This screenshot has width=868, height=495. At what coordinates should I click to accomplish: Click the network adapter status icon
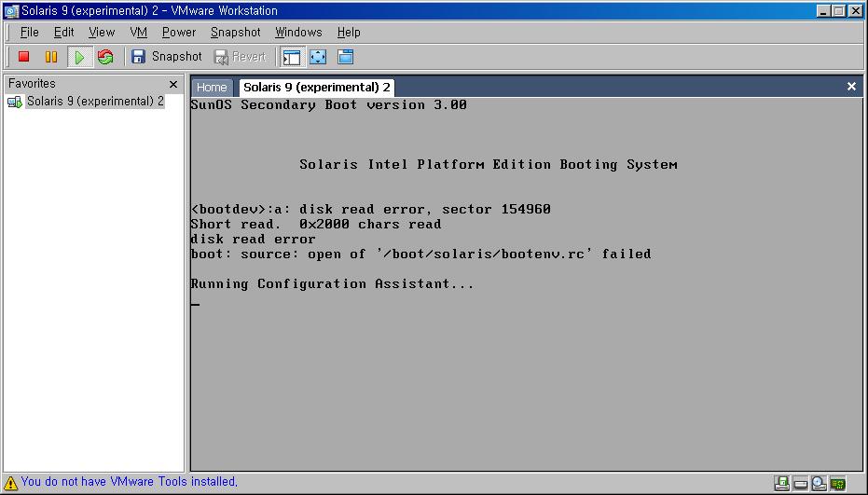[x=838, y=483]
